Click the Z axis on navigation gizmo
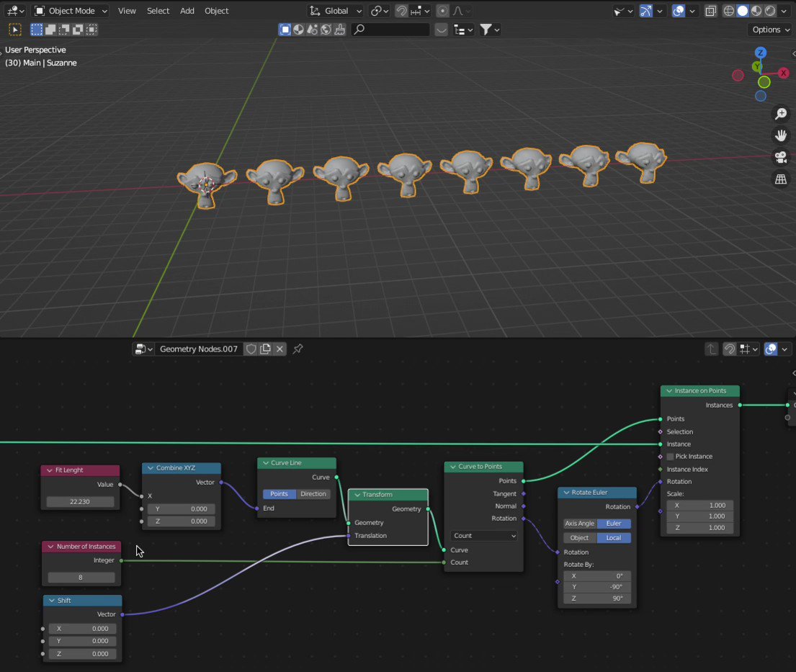 [x=760, y=53]
